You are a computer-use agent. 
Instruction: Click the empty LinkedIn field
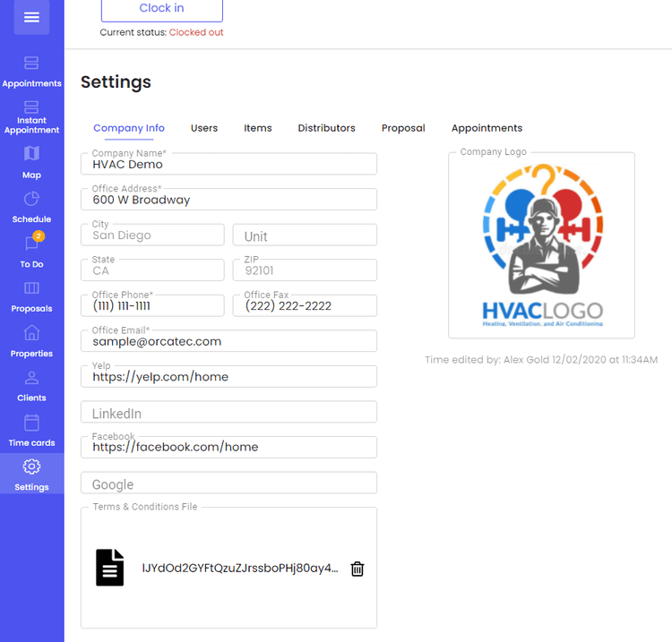228,413
